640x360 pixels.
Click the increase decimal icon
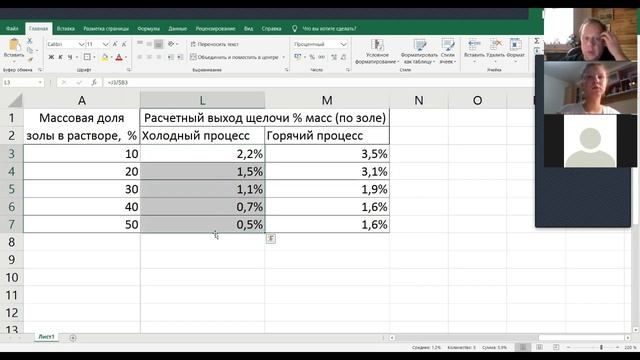[334, 57]
